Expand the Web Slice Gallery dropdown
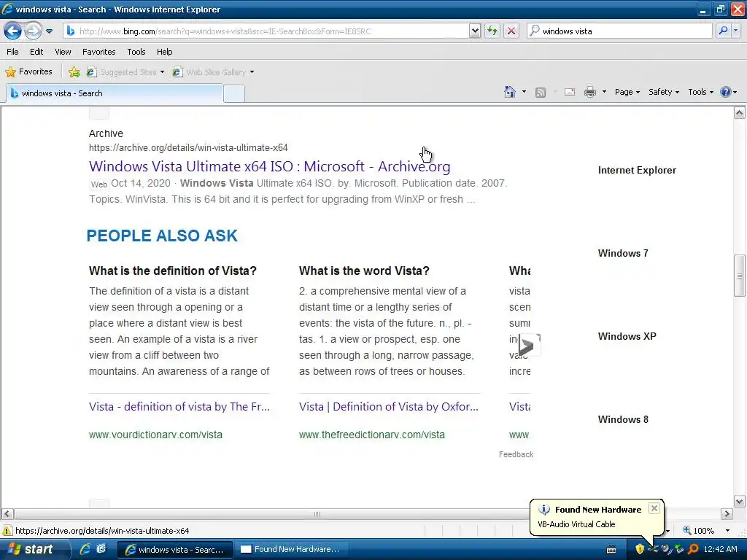This screenshot has height=560, width=747. pyautogui.click(x=252, y=72)
